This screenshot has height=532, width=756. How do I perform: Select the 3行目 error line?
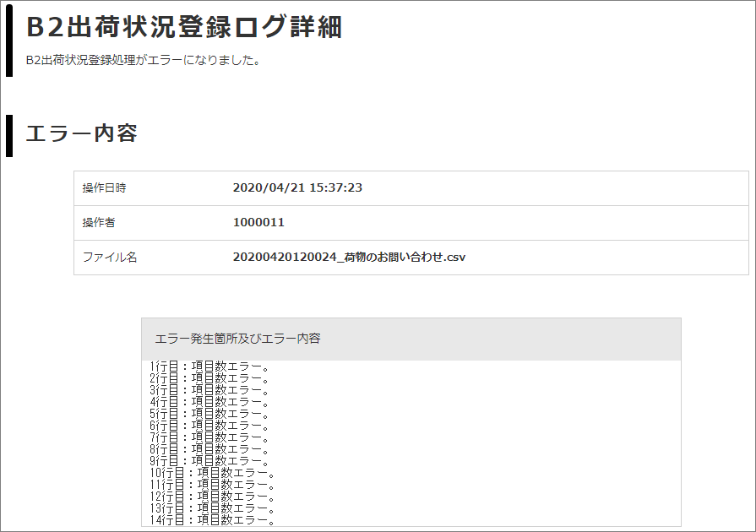pos(209,390)
